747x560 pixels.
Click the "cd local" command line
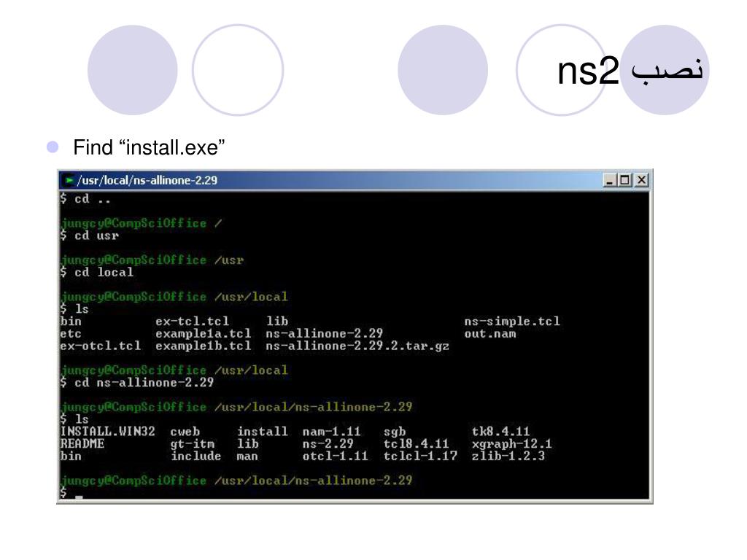coord(97,273)
